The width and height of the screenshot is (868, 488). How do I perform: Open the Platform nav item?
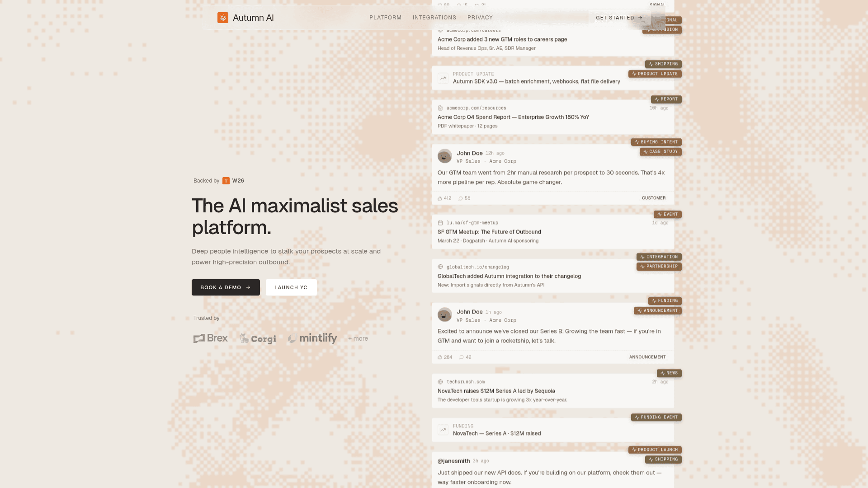click(385, 18)
